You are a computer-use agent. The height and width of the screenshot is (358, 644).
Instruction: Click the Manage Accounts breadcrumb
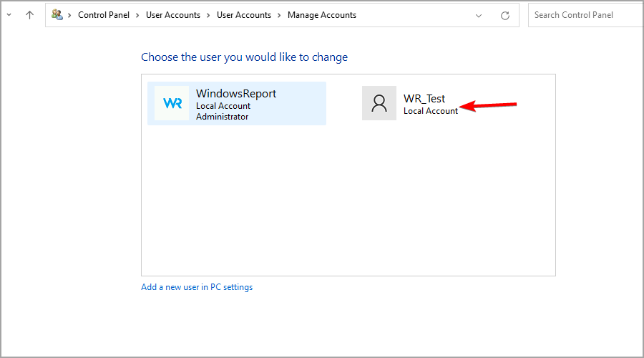(321, 15)
